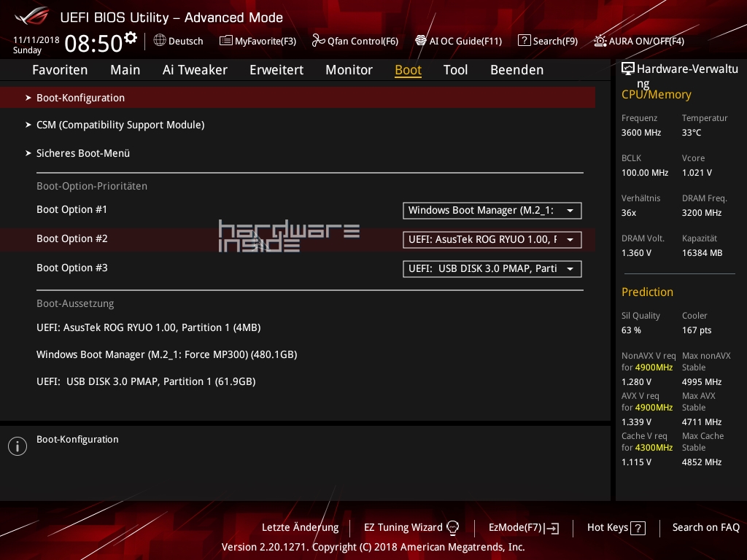The image size is (747, 560).
Task: Click Letzte Änderung in the footer
Action: pyautogui.click(x=300, y=528)
